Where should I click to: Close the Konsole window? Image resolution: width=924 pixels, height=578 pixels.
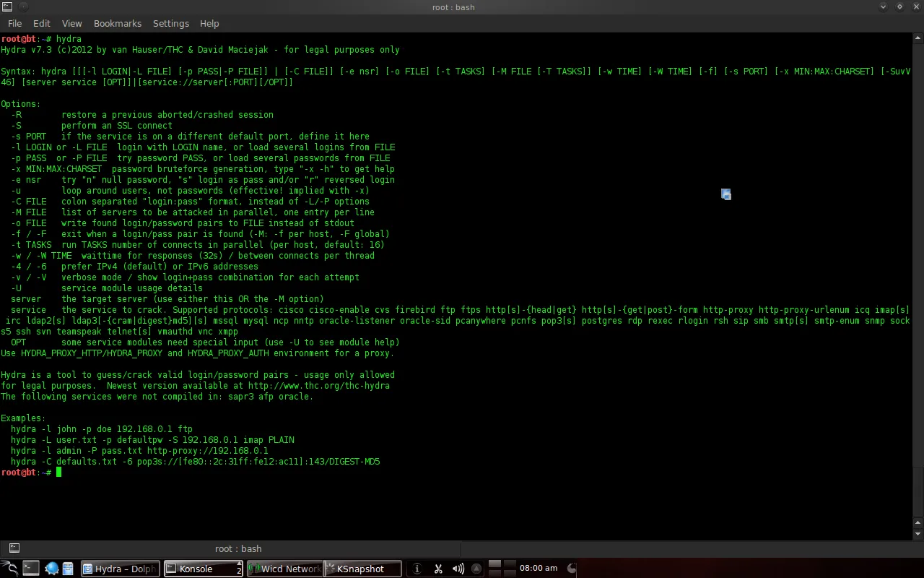coord(916,7)
